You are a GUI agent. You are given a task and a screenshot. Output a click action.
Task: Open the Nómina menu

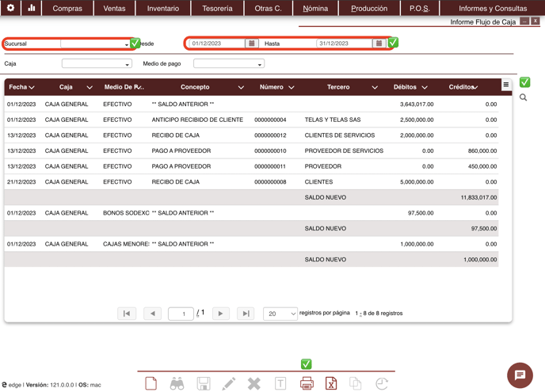[315, 9]
